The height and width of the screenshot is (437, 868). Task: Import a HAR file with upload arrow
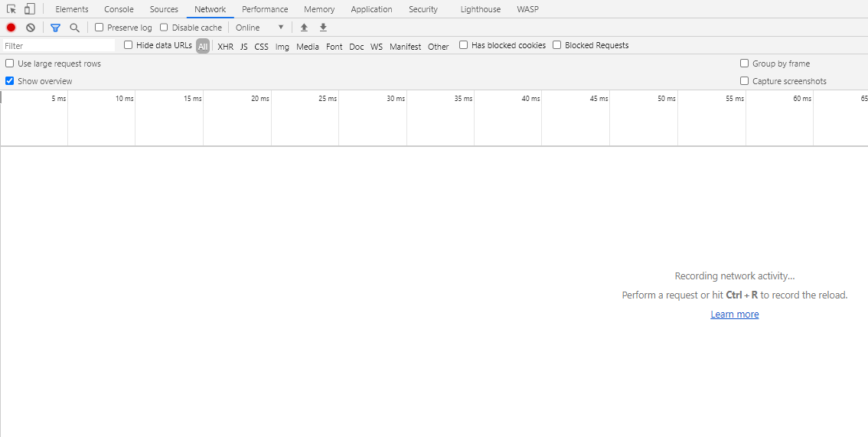click(304, 28)
